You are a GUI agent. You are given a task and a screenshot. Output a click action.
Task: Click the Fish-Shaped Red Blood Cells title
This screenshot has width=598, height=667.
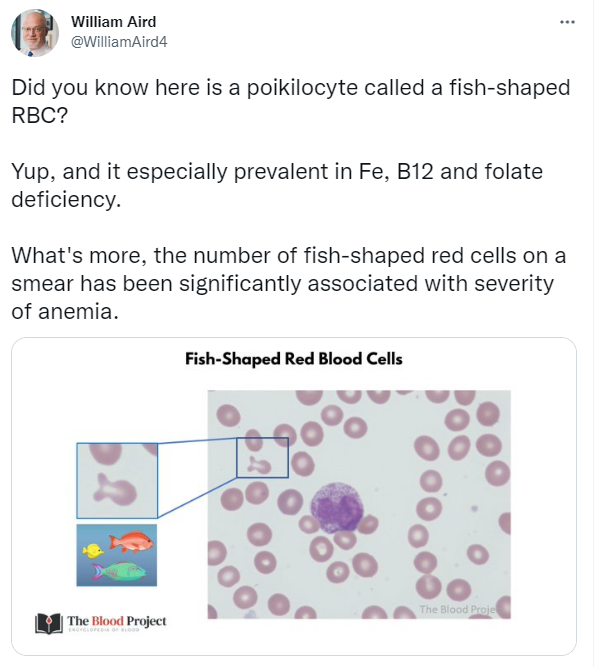[293, 359]
